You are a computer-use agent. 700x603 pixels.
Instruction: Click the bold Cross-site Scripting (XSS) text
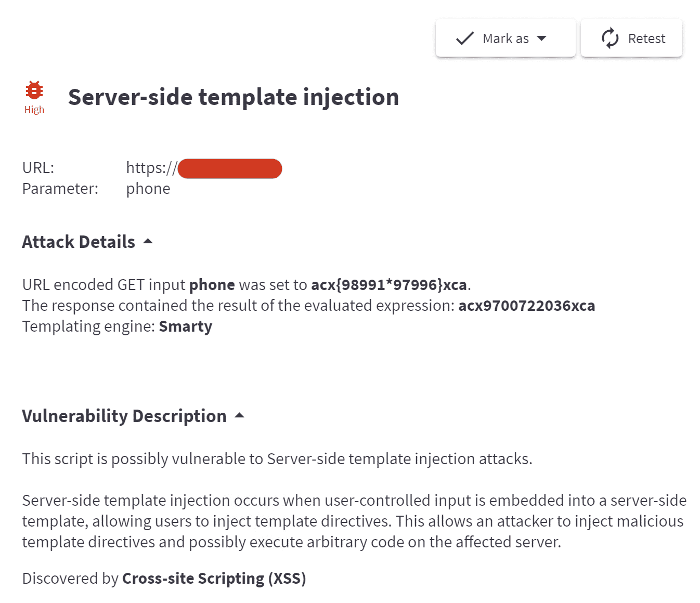214,579
